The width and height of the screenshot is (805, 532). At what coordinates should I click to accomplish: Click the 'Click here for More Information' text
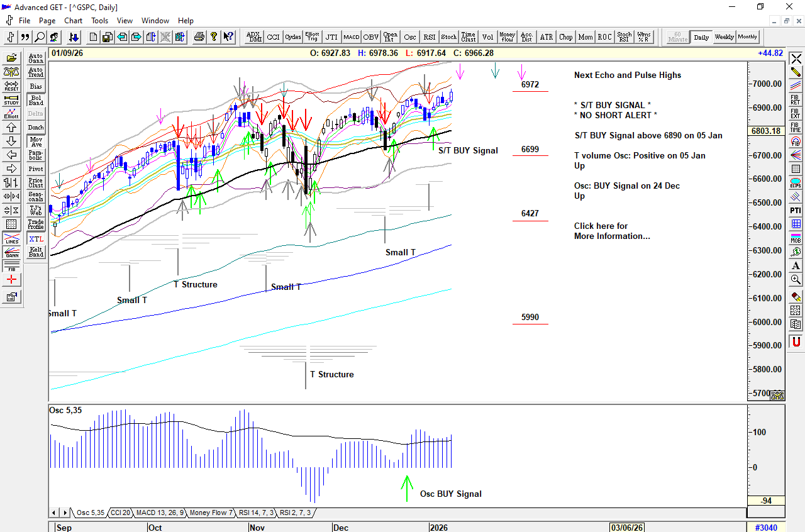point(611,231)
